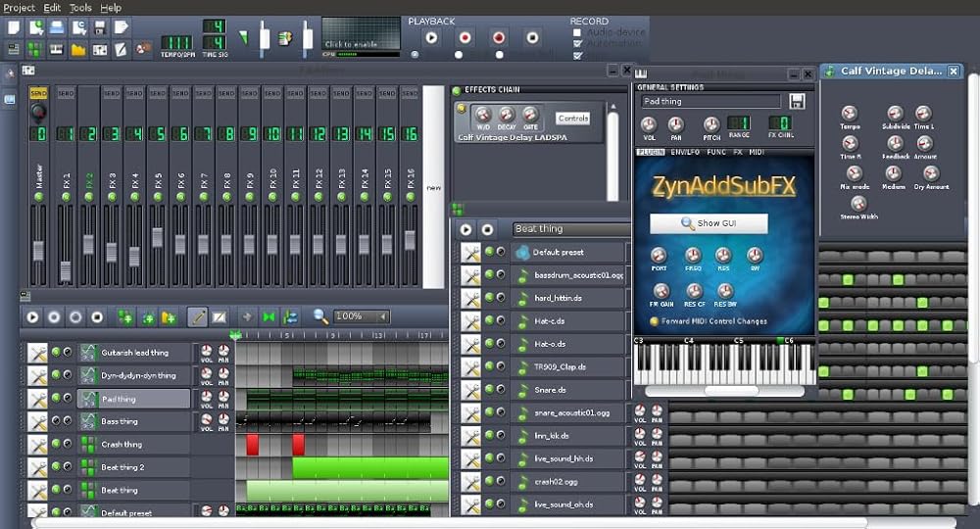Click the yellow folder icon in main toolbar
Image resolution: width=980 pixels, height=529 pixels.
(78, 49)
